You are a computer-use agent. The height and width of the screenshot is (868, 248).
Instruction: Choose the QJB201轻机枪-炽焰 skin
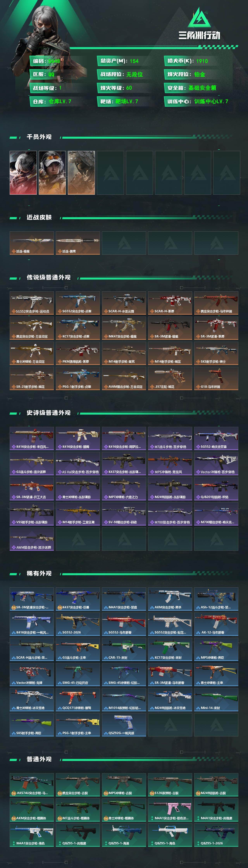pyautogui.click(x=216, y=489)
